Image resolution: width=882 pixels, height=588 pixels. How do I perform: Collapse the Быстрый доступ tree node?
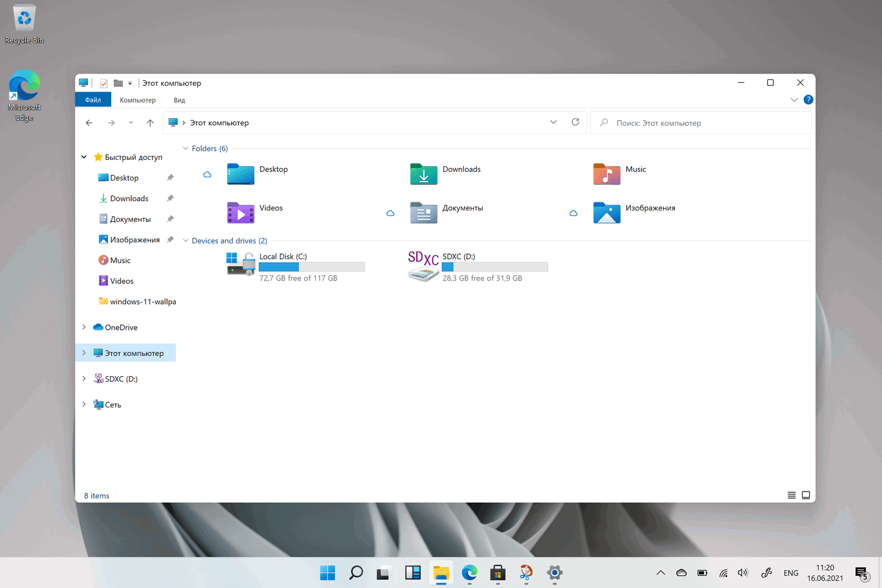coord(83,157)
